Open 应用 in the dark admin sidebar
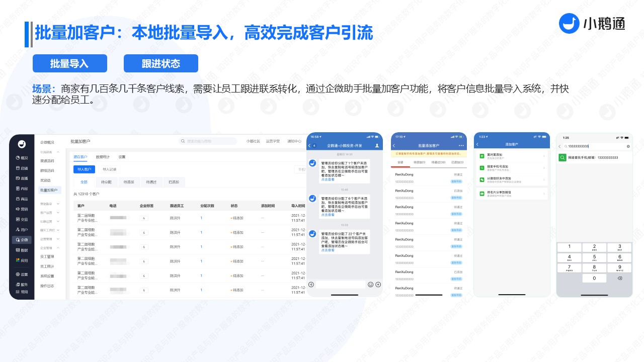Viewport: 644px width, 362px height. click(x=22, y=260)
